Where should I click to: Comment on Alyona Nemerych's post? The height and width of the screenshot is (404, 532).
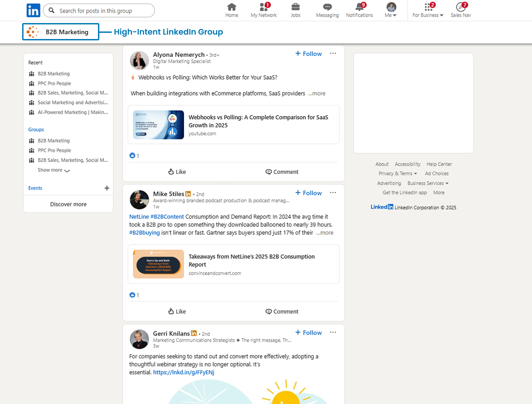tap(282, 172)
